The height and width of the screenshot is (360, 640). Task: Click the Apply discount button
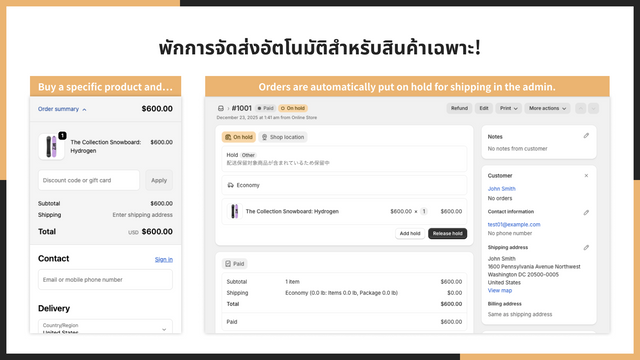(159, 180)
